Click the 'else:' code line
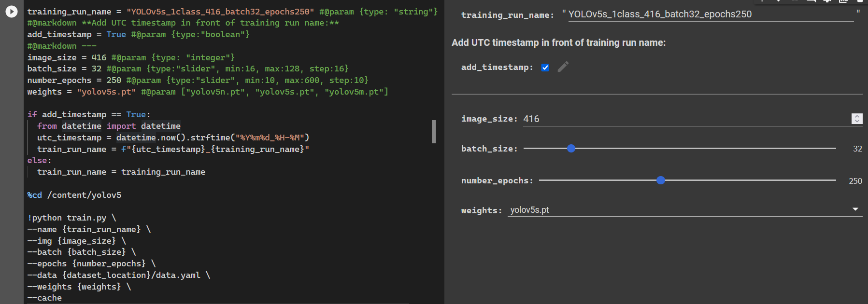868x304 pixels. pos(39,160)
